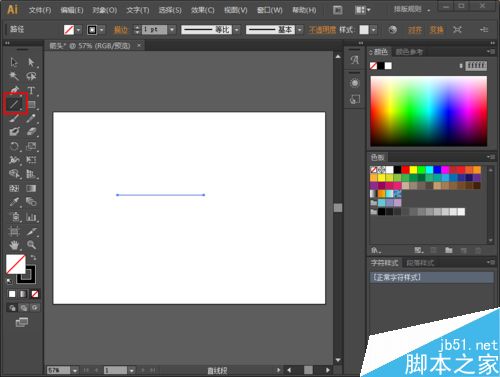500x377 pixels.
Task: Open stroke color dropdown in control bar
Action: 101,30
